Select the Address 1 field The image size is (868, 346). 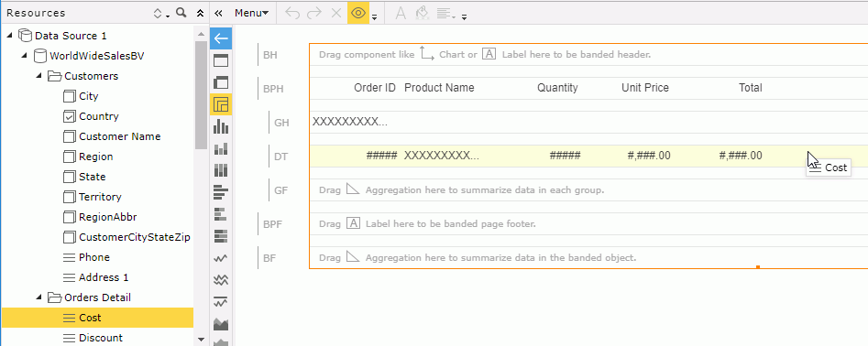pos(104,277)
